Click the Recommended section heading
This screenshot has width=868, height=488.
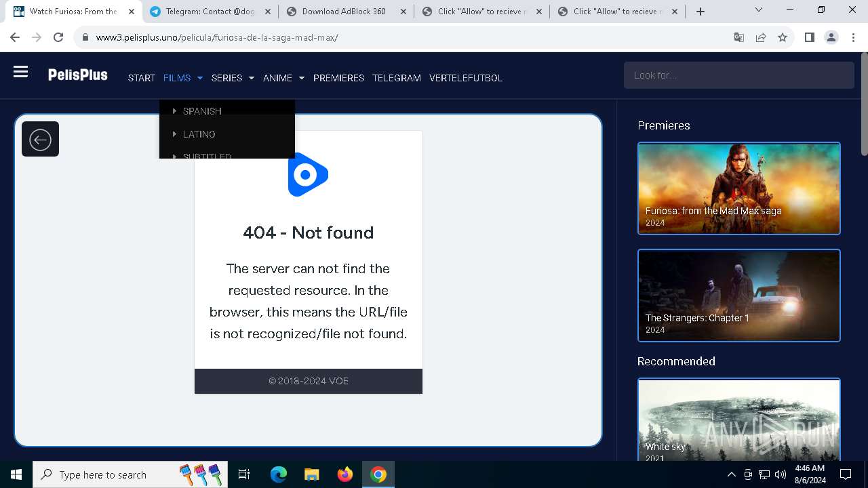[x=676, y=361]
